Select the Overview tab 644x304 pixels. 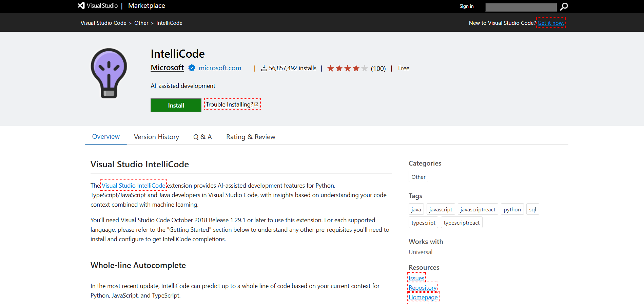106,136
